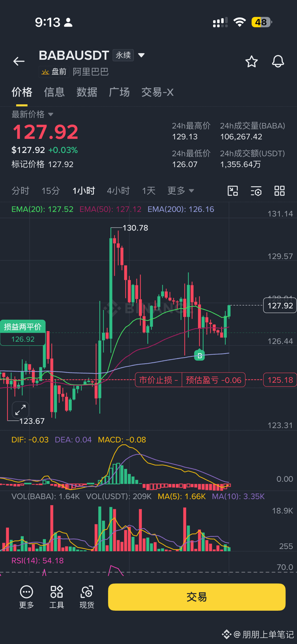This screenshot has height=644, width=297.
Task: Tap the 24h成交额 value 1,355.64万
Action: 240,164
